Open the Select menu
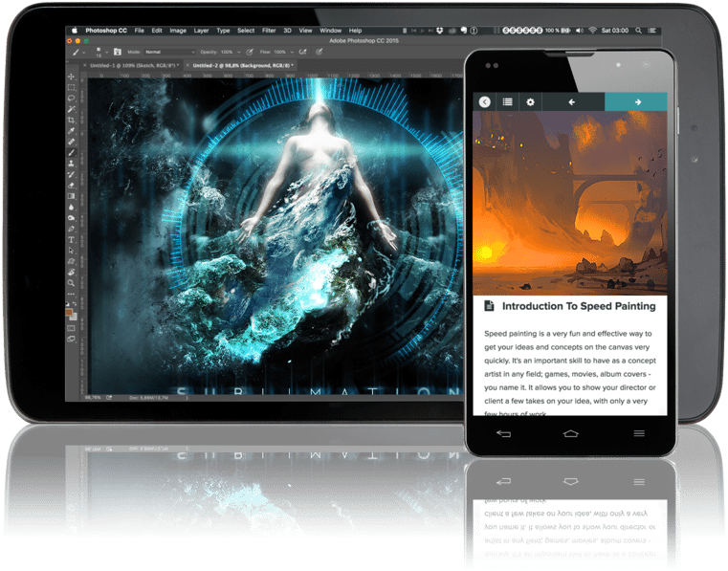Image resolution: width=728 pixels, height=571 pixels. pyautogui.click(x=246, y=31)
